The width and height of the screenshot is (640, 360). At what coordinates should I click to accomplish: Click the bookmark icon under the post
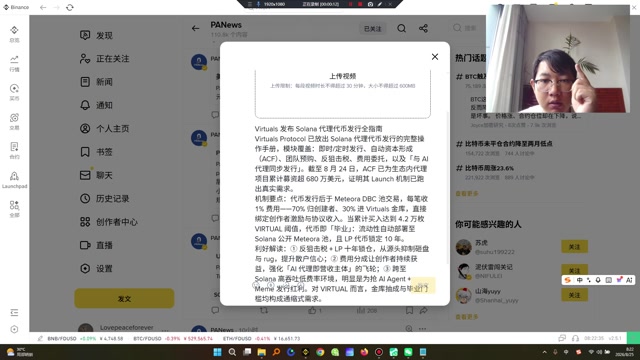pyautogui.click(x=409, y=311)
